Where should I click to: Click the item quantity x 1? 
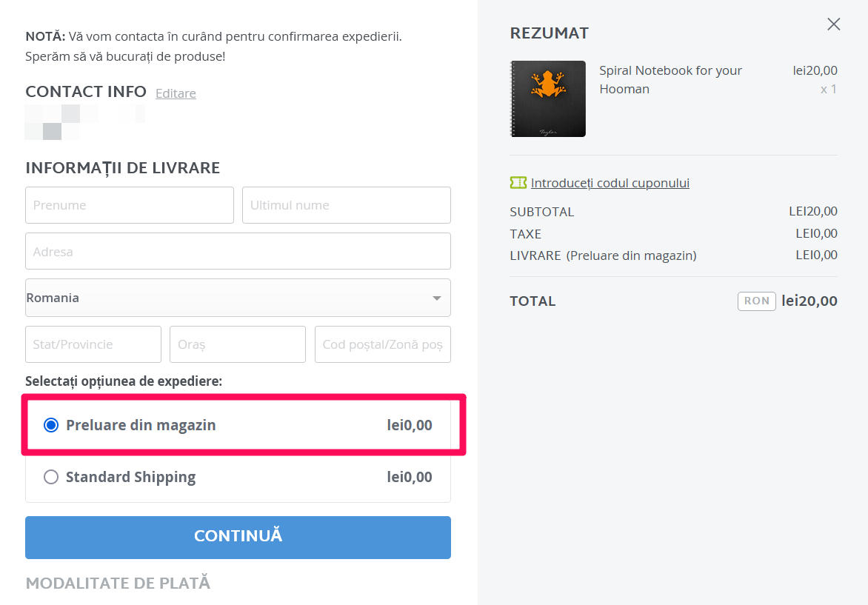pyautogui.click(x=828, y=89)
